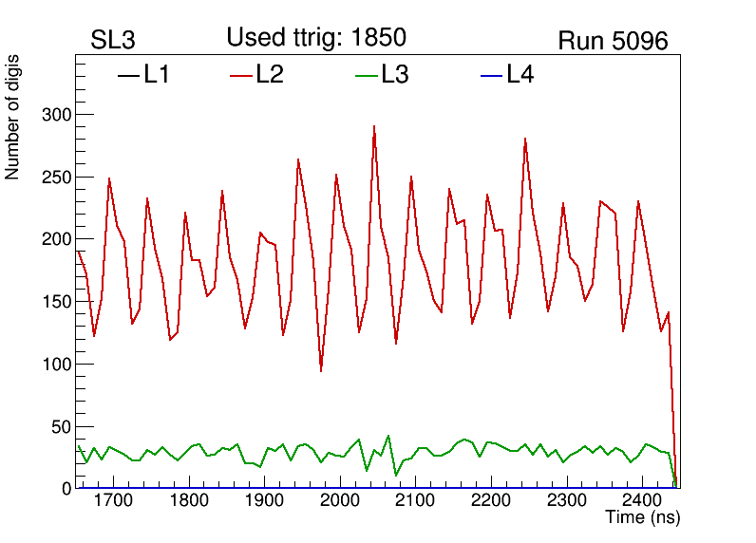Image resolution: width=756 pixels, height=543 pixels.
Task: Click the black L1 legend line sample
Action: pos(128,76)
